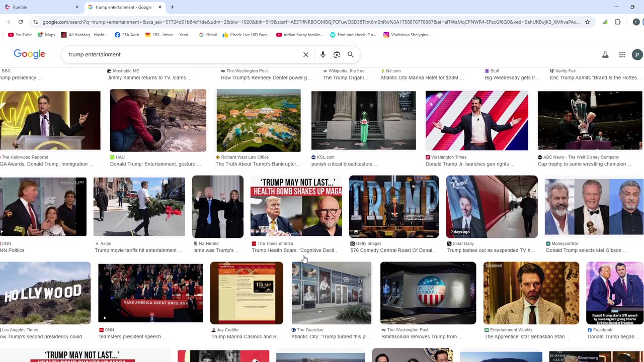
Task: Select the trump entertainment Google tab
Action: coord(125,7)
